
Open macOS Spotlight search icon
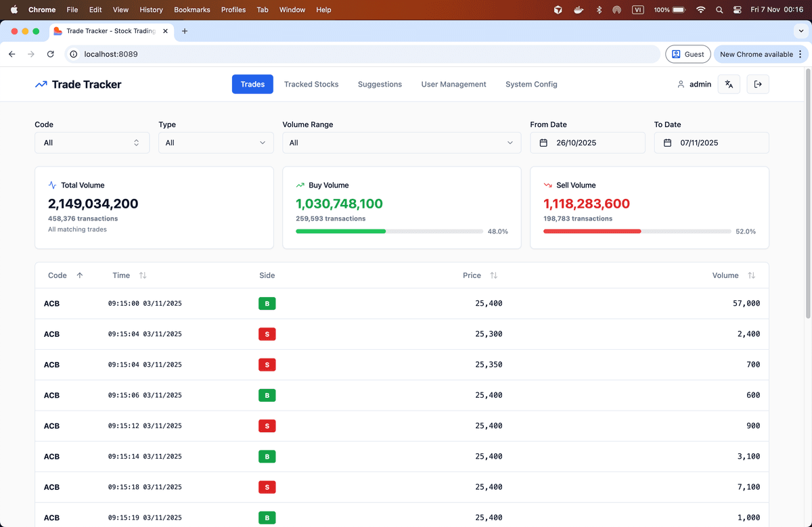point(719,10)
